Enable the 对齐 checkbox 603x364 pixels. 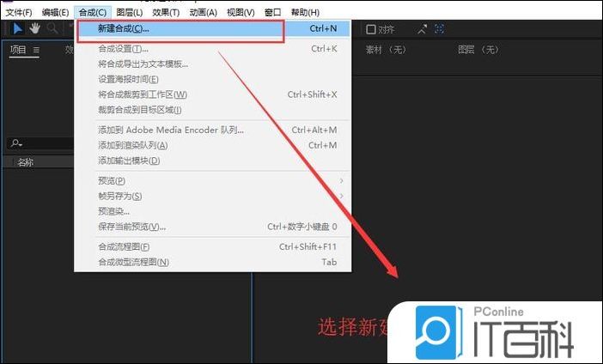371,29
